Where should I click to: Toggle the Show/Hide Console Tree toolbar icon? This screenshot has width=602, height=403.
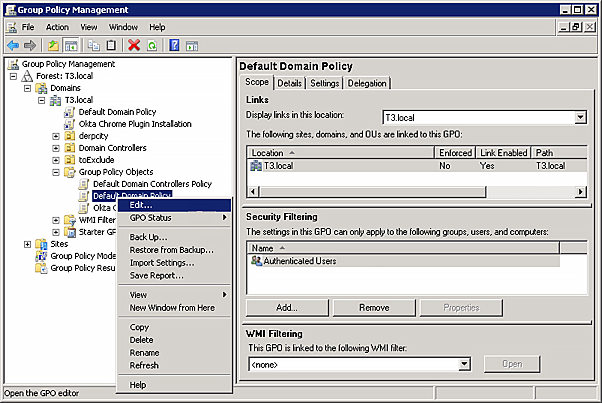[71, 45]
